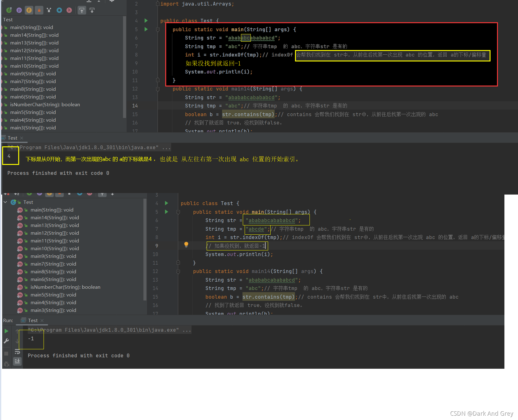Select the Test tab beside the Run: label
The image size is (518, 420).
coord(33,321)
